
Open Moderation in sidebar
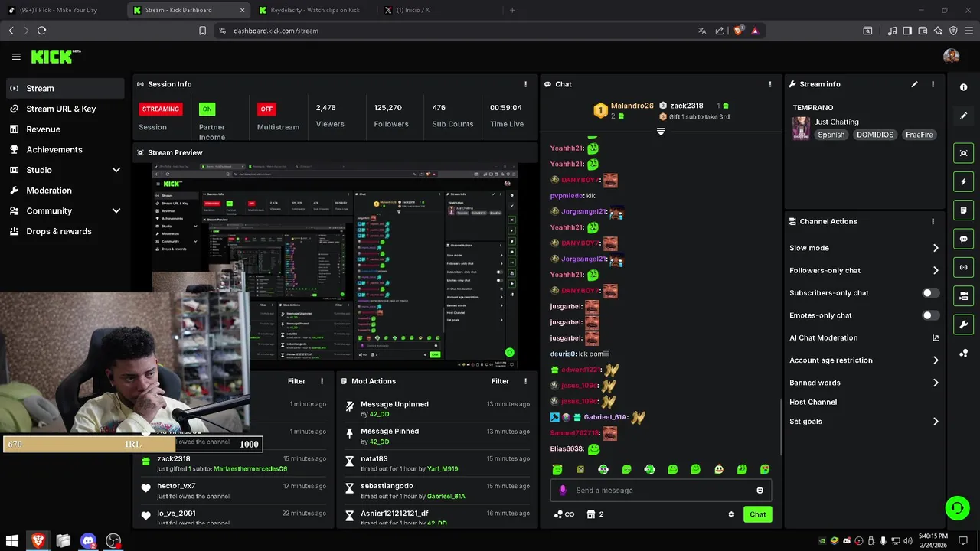point(65,191)
